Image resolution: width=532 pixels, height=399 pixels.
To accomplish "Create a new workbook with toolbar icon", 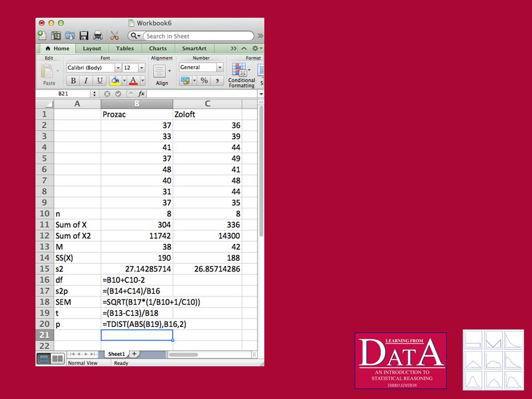I will pyautogui.click(x=42, y=35).
